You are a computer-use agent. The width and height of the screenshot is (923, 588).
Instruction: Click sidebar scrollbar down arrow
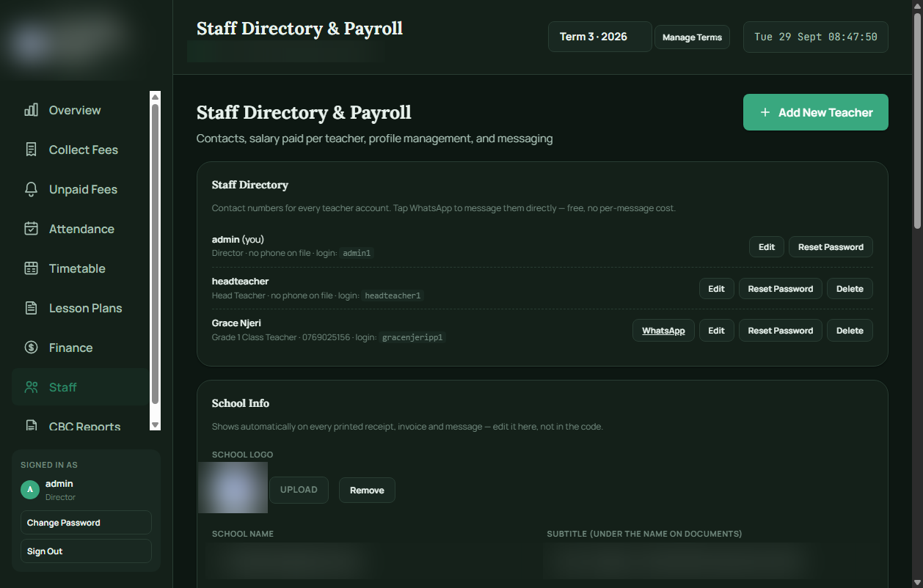coord(155,425)
